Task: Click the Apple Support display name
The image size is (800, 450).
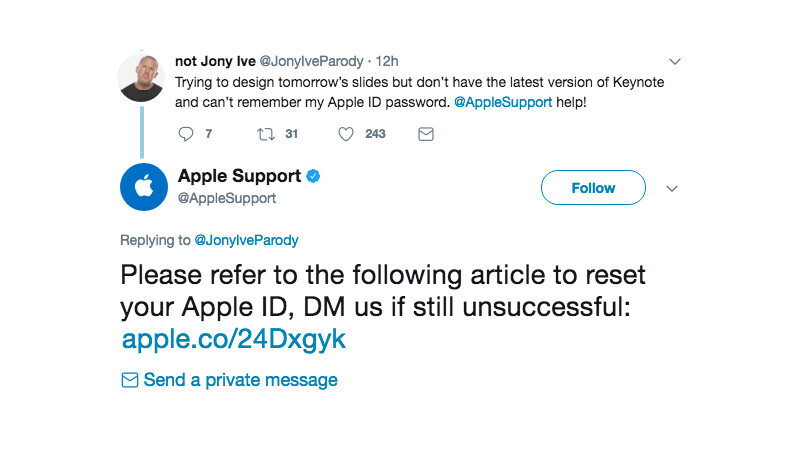Action: 239,176
